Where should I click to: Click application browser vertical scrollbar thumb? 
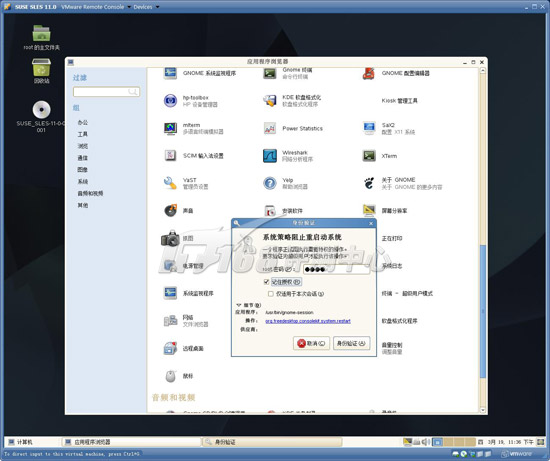(x=483, y=312)
